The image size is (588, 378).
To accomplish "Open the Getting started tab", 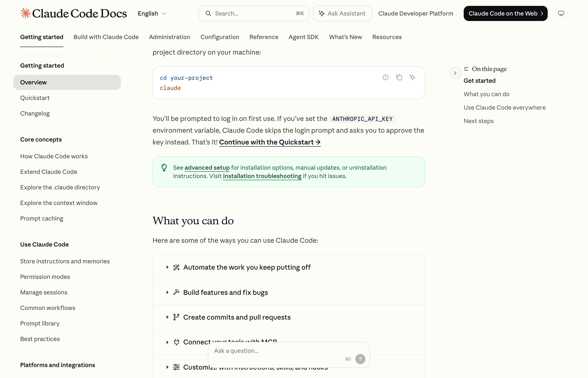I will pyautogui.click(x=42, y=37).
